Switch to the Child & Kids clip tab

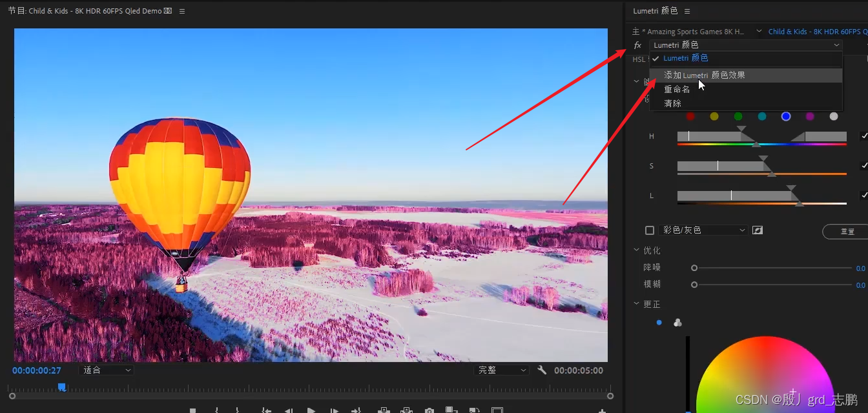[818, 32]
